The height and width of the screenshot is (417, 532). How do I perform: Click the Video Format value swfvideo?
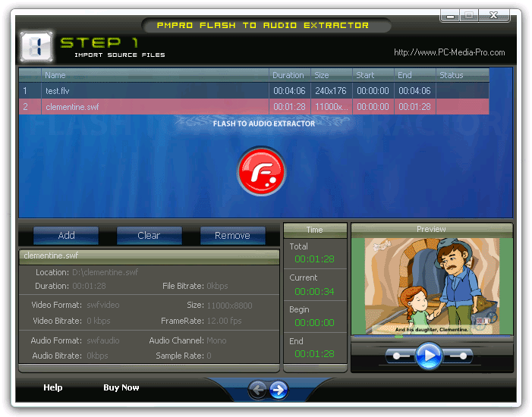tap(103, 305)
